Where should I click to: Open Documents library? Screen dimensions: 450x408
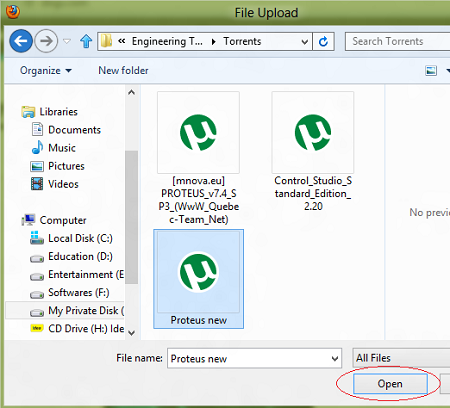coord(74,130)
